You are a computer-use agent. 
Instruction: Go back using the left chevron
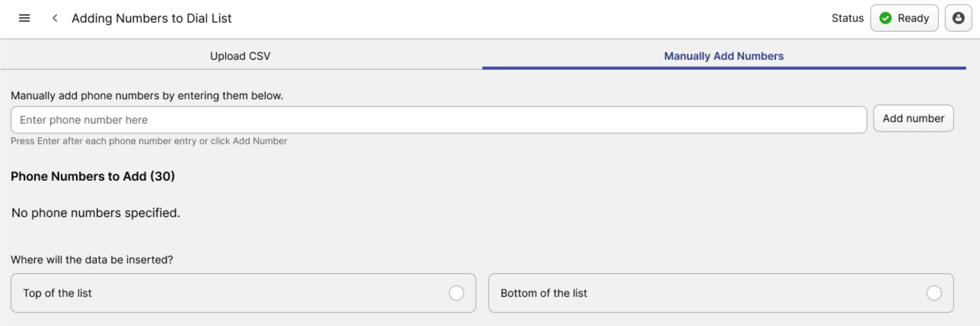pos(55,18)
